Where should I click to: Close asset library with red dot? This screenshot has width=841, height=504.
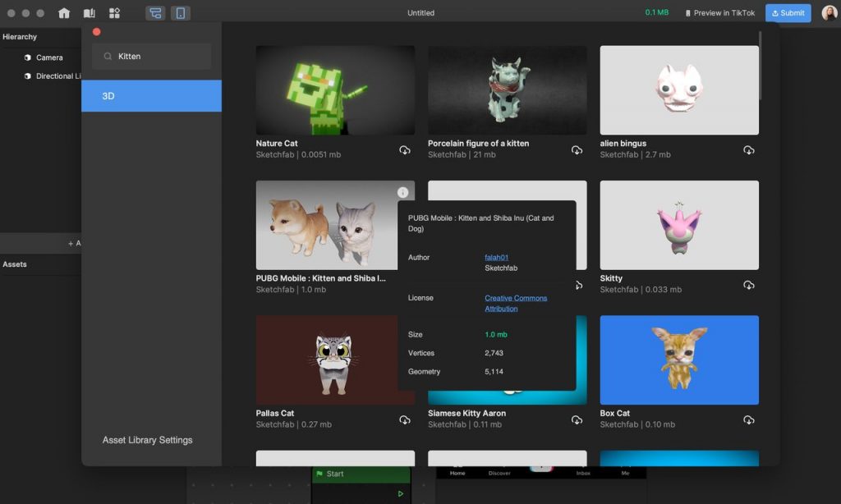pyautogui.click(x=97, y=32)
